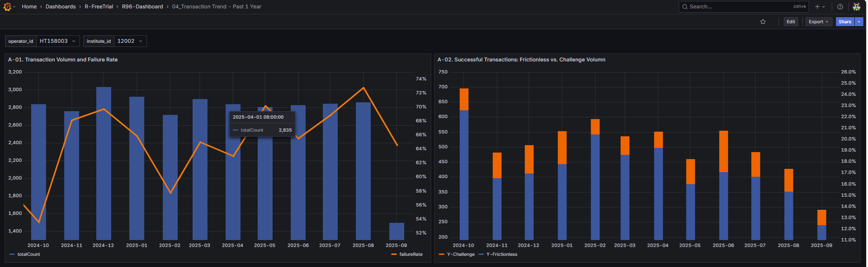Toggle Y-Frictionless series in legend
Image resolution: width=868 pixels, height=267 pixels.
[x=501, y=254]
